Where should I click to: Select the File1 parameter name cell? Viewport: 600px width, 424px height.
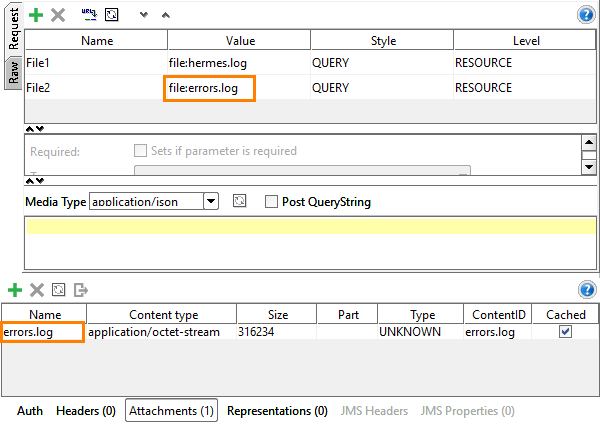pos(96,62)
